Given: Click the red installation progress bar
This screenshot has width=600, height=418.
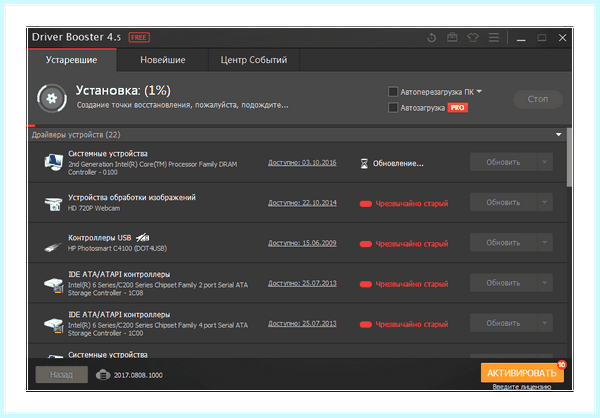Looking at the screenshot, I should pyautogui.click(x=31, y=126).
